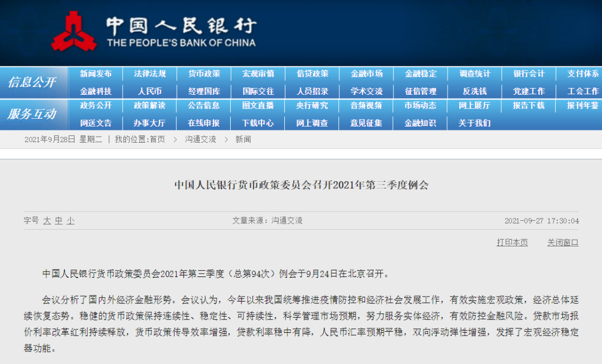Set font size to 小
Image resolution: width=602 pixels, height=364 pixels.
(70, 221)
